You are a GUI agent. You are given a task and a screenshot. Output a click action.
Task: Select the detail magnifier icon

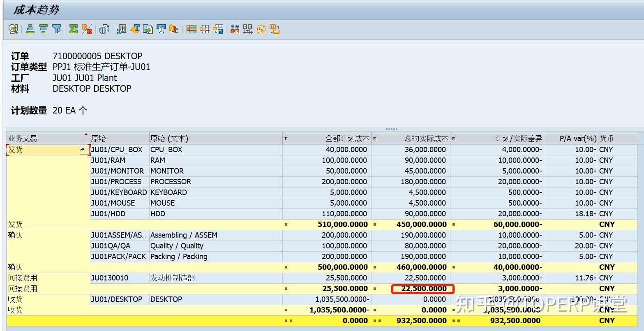tap(13, 29)
